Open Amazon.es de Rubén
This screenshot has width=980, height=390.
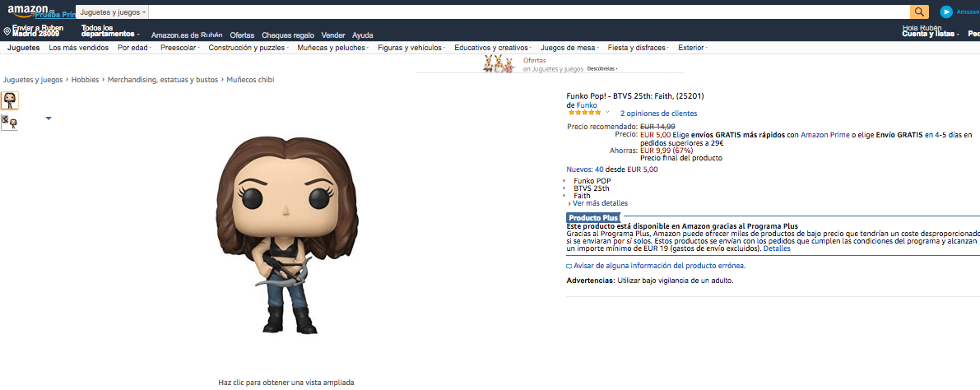point(187,35)
